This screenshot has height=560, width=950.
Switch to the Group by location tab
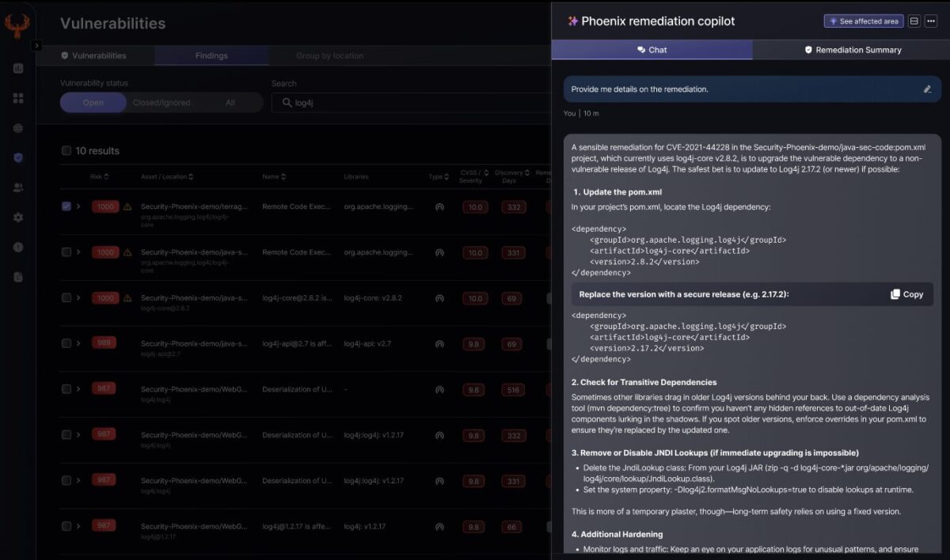pos(329,56)
